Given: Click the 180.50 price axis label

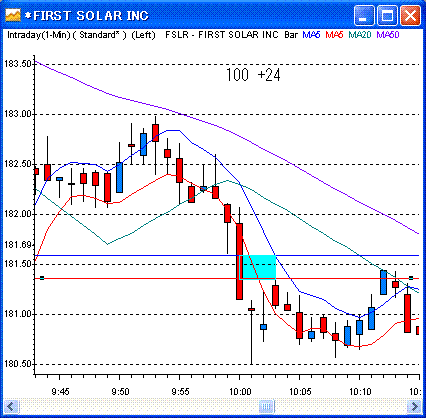Looking at the screenshot, I should pos(17,364).
